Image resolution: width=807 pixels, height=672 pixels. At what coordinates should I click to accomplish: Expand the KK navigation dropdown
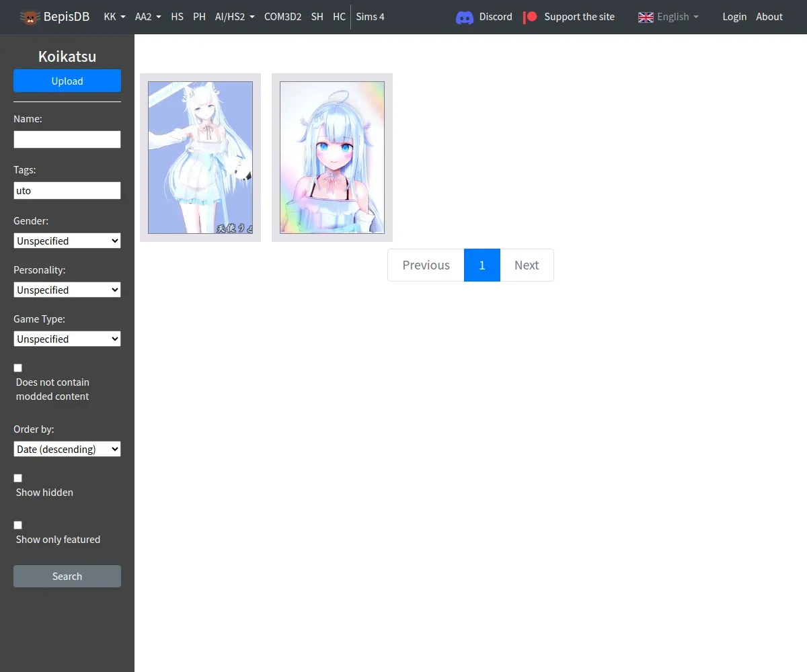coord(114,17)
